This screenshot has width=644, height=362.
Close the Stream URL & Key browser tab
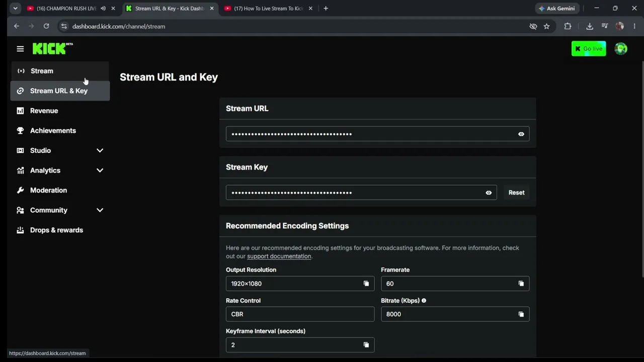pyautogui.click(x=212, y=9)
